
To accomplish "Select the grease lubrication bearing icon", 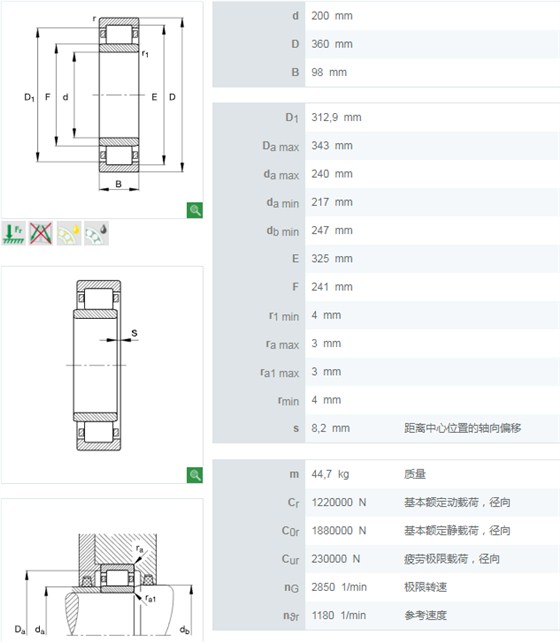I will click(69, 233).
